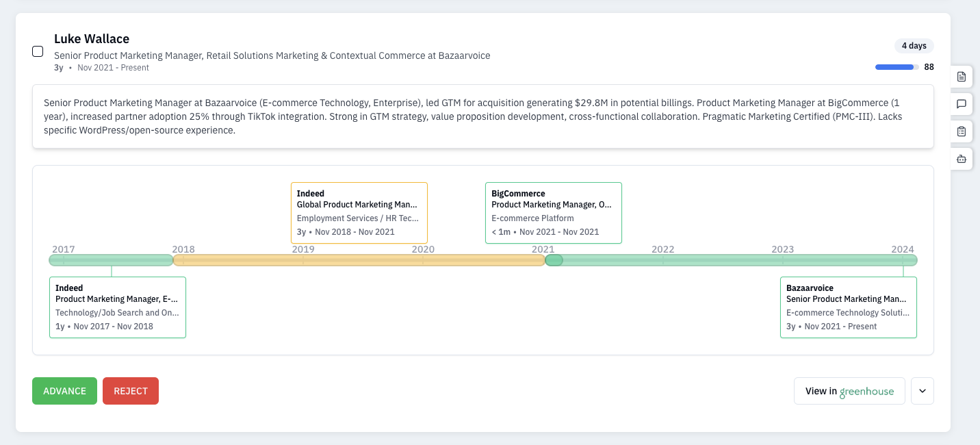Screen dimensions: 980x445
Task: Click the Senior Product Marketing Manager headline
Action: (x=272, y=55)
